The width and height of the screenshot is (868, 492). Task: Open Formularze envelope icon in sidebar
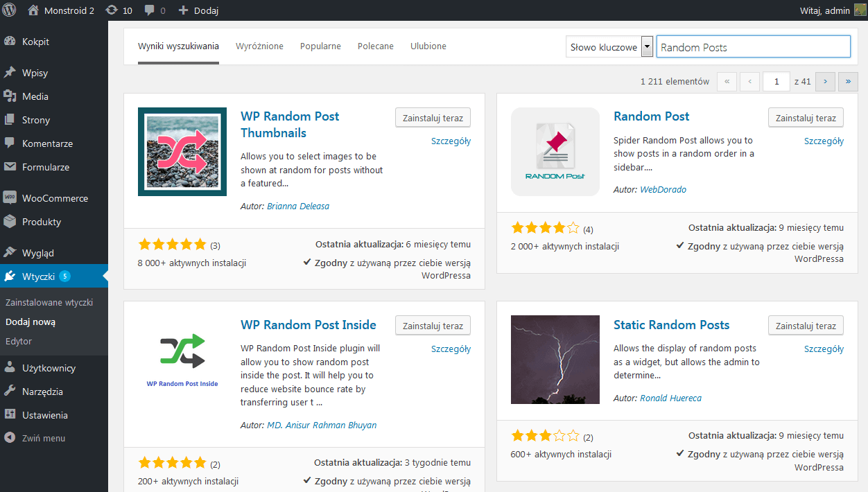pos(10,167)
